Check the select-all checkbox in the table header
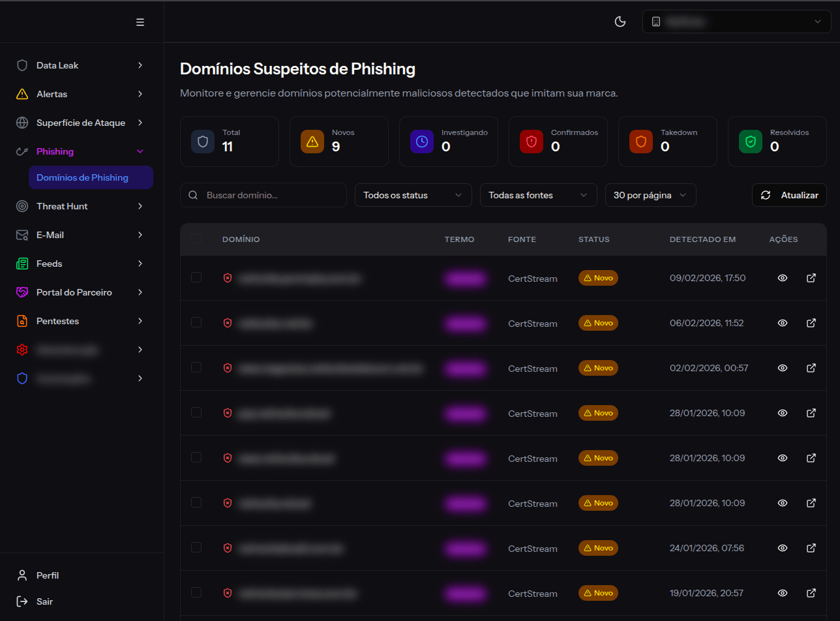The image size is (840, 621). pyautogui.click(x=196, y=239)
